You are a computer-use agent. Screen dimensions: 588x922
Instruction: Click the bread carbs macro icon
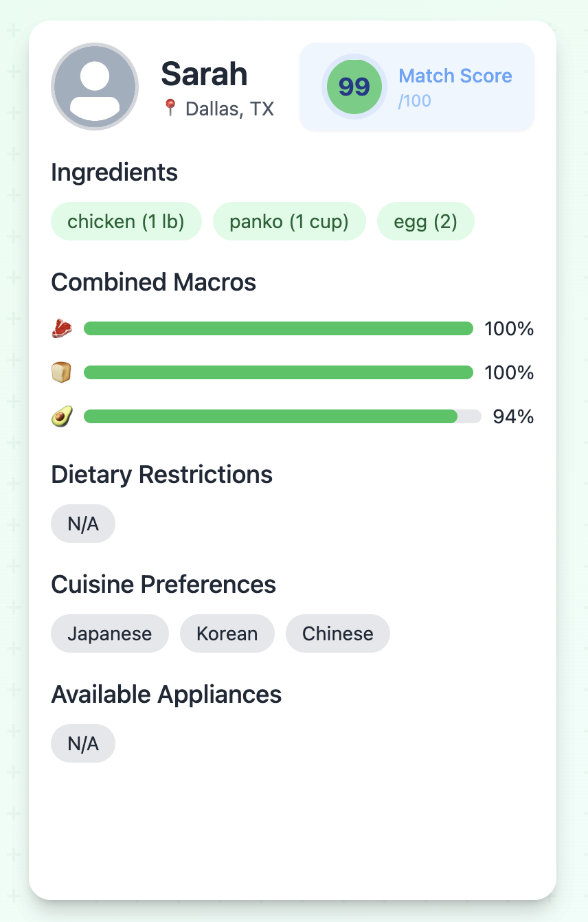click(62, 372)
